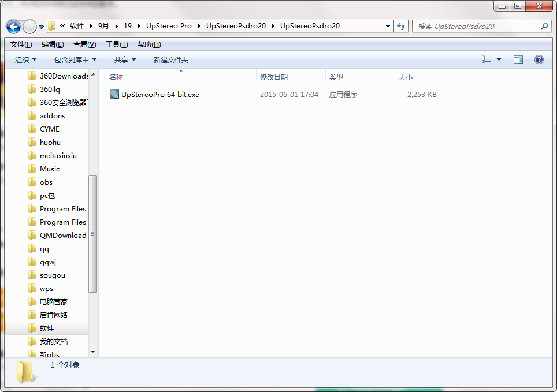This screenshot has height=392, width=557.
Task: Click the refresh button beside the address bar
Action: [401, 27]
